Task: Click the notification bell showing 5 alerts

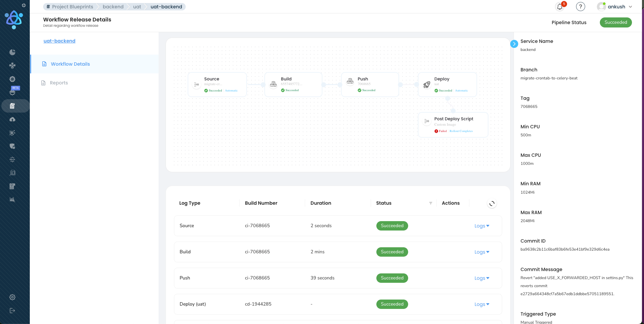Action: 559,6
